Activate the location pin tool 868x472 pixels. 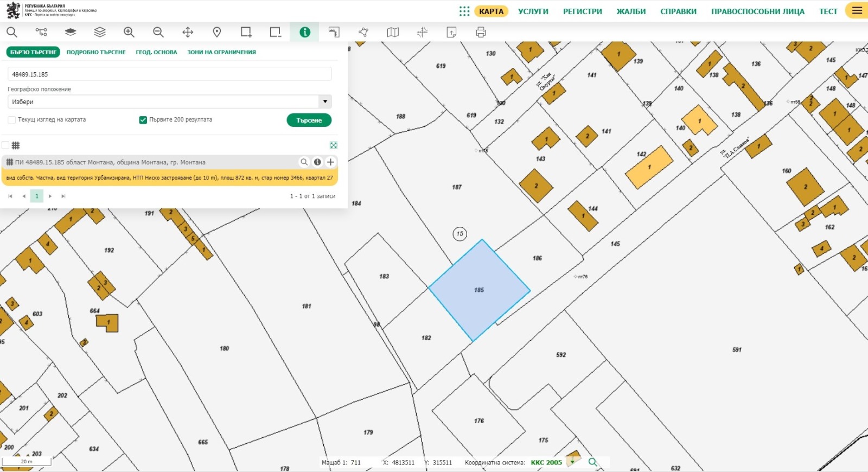pos(217,33)
